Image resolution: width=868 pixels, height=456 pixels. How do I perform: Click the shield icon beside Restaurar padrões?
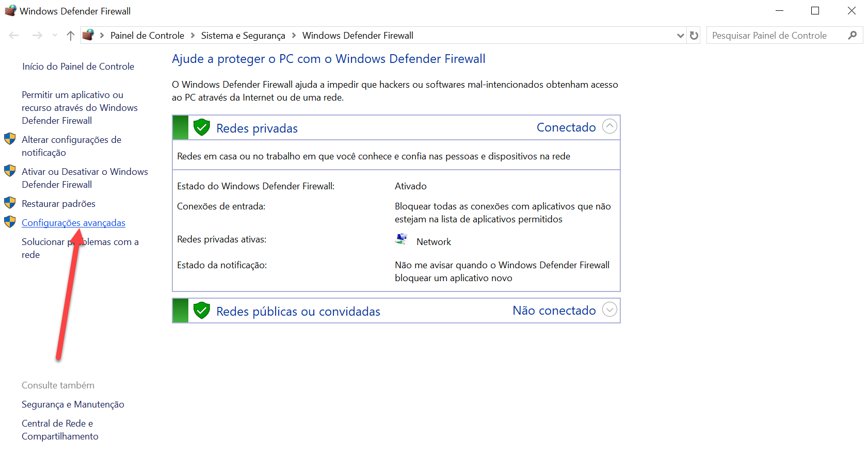10,203
